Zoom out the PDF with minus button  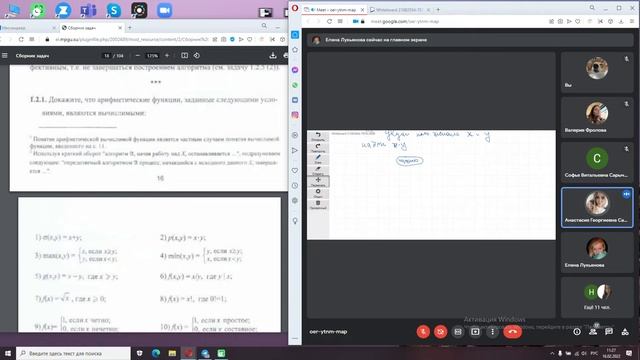138,56
